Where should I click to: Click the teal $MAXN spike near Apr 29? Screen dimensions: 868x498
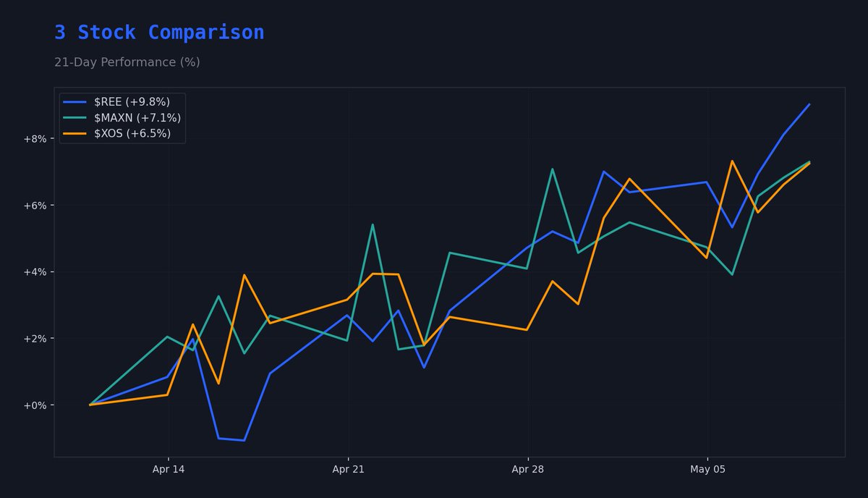tap(553, 169)
